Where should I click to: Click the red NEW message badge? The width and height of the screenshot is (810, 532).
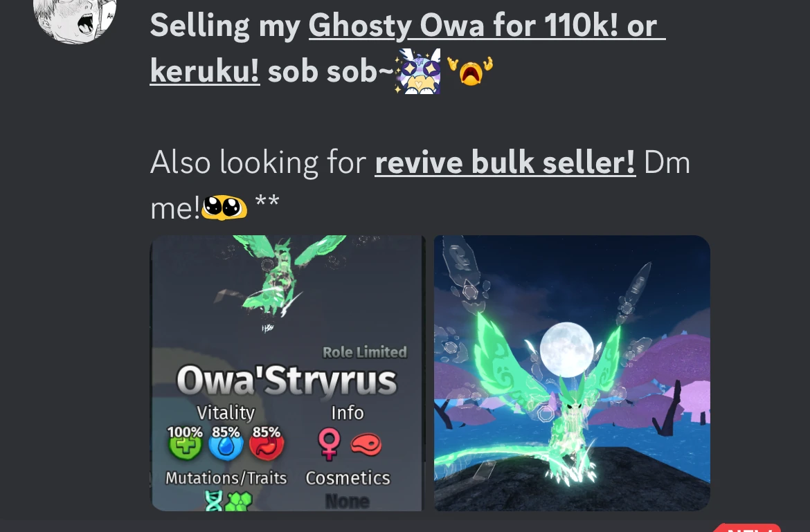[x=748, y=527]
